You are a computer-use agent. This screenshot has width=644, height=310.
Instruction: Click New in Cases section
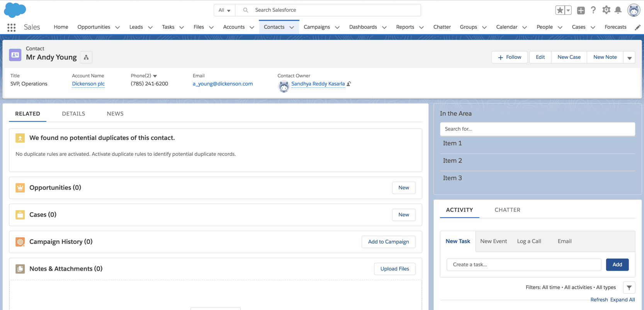coord(404,215)
